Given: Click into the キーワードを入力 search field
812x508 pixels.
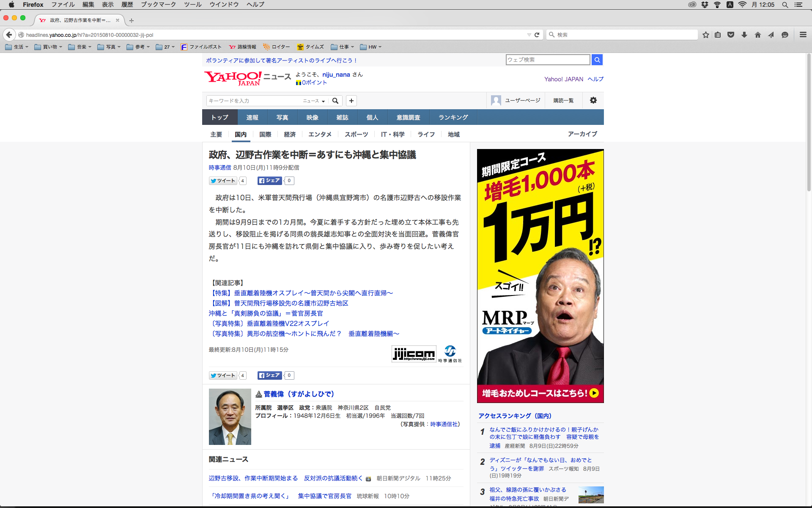Looking at the screenshot, I should coord(253,101).
